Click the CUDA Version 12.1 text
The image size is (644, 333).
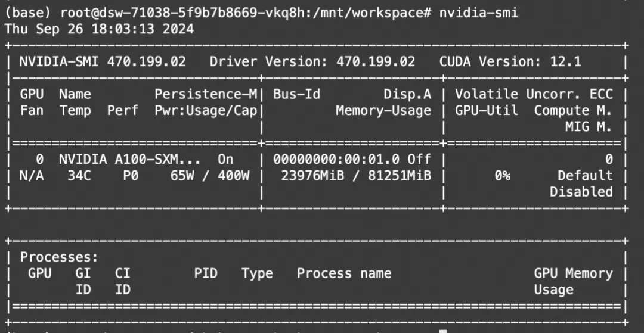510,61
